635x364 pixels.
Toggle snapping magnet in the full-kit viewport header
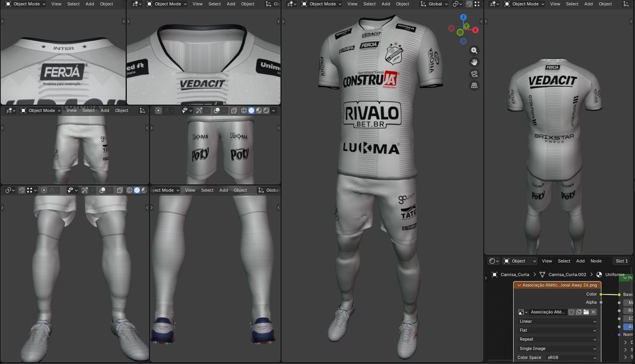(x=469, y=4)
